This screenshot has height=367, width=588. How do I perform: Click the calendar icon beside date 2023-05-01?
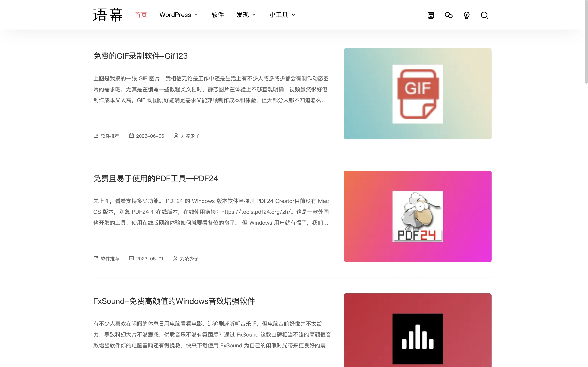(x=131, y=258)
